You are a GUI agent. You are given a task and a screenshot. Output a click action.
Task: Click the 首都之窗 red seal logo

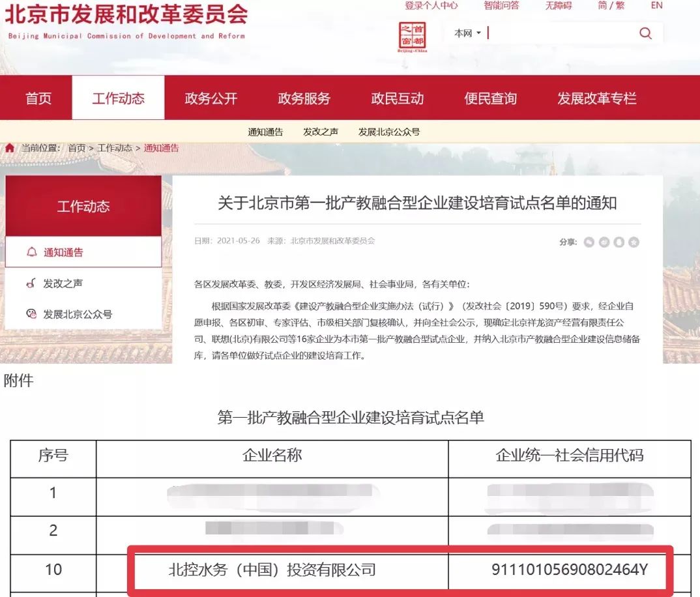tap(412, 36)
